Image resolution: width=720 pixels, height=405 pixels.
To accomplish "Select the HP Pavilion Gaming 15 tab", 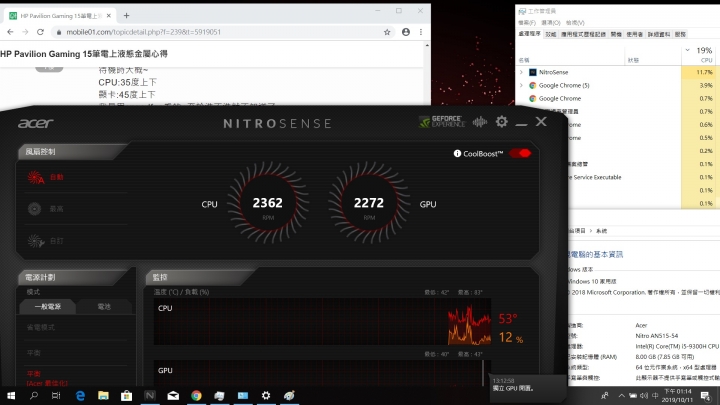I will [x=60, y=16].
